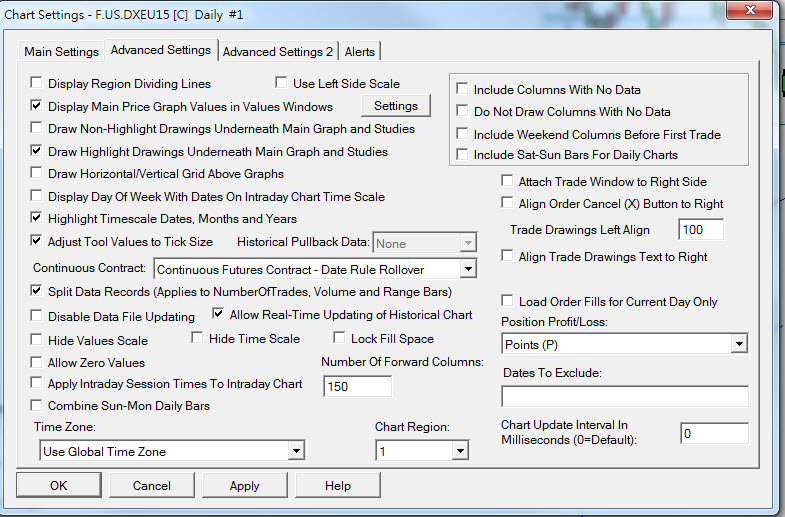Enable Draw Non-Highlight Drawings Underneath Main Graph
This screenshot has width=785, height=517.
[36, 128]
